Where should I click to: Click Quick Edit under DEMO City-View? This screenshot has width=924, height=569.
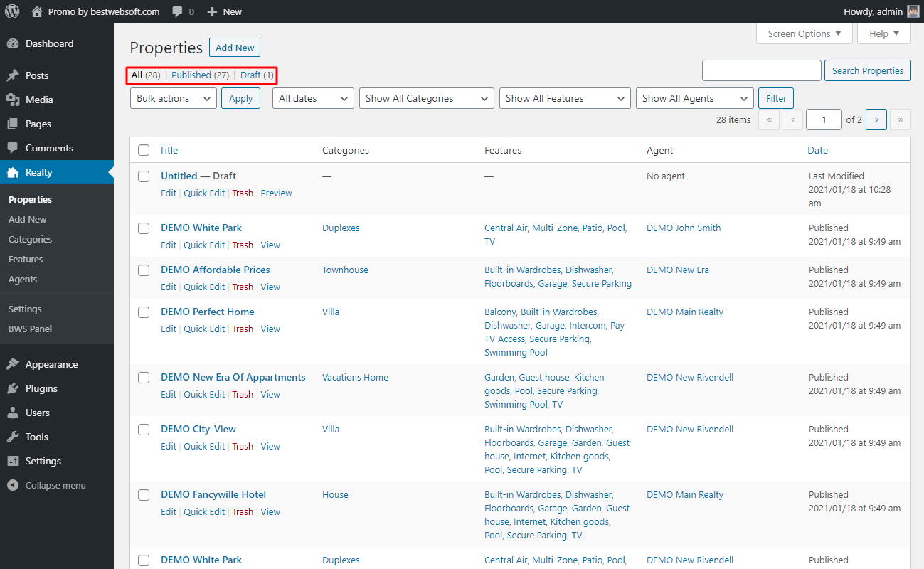point(204,446)
